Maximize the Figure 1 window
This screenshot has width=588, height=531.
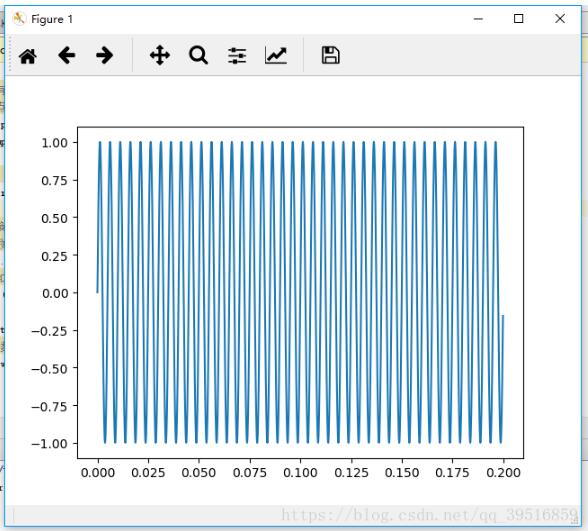click(x=519, y=18)
